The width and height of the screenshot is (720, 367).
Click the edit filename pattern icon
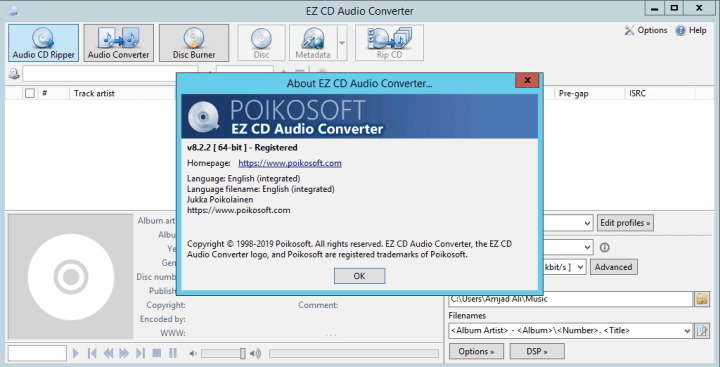(702, 330)
